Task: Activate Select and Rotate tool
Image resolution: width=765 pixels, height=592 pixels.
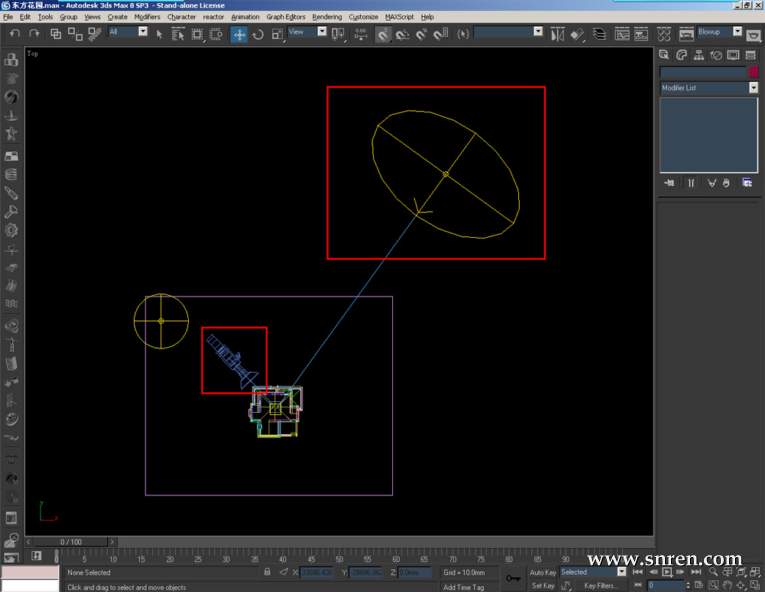Action: [258, 34]
